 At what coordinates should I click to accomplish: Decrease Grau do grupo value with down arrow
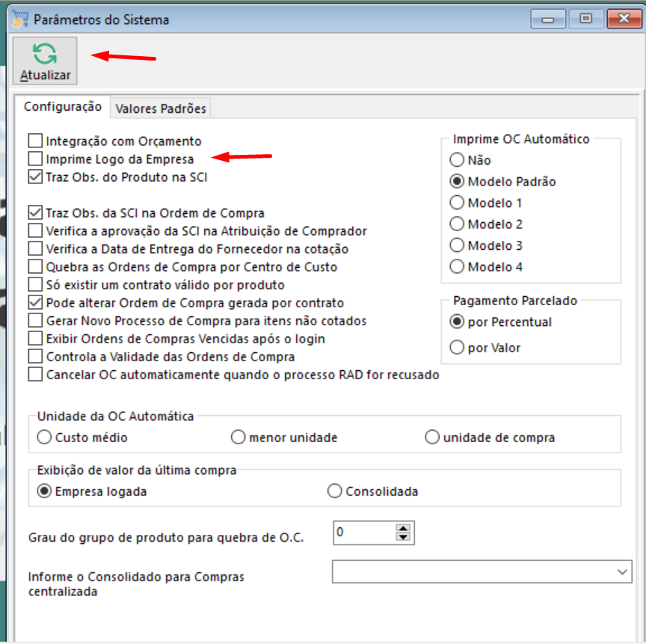tap(403, 537)
